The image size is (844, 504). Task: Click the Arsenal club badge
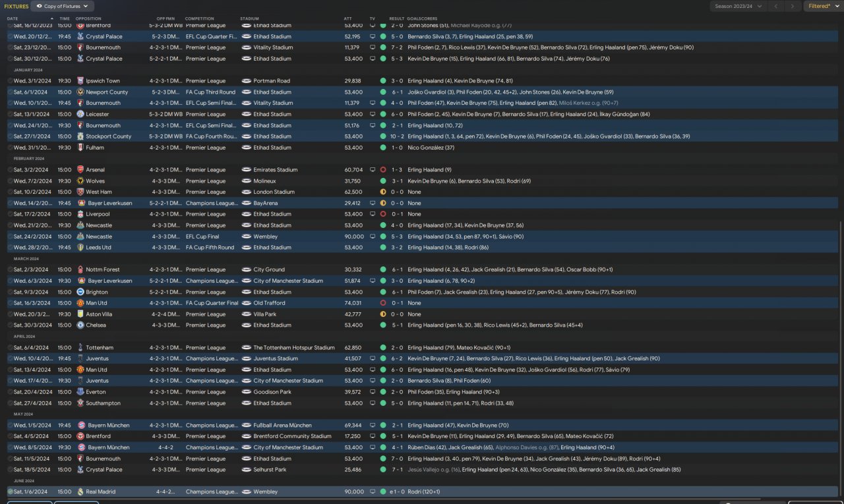[x=80, y=170]
